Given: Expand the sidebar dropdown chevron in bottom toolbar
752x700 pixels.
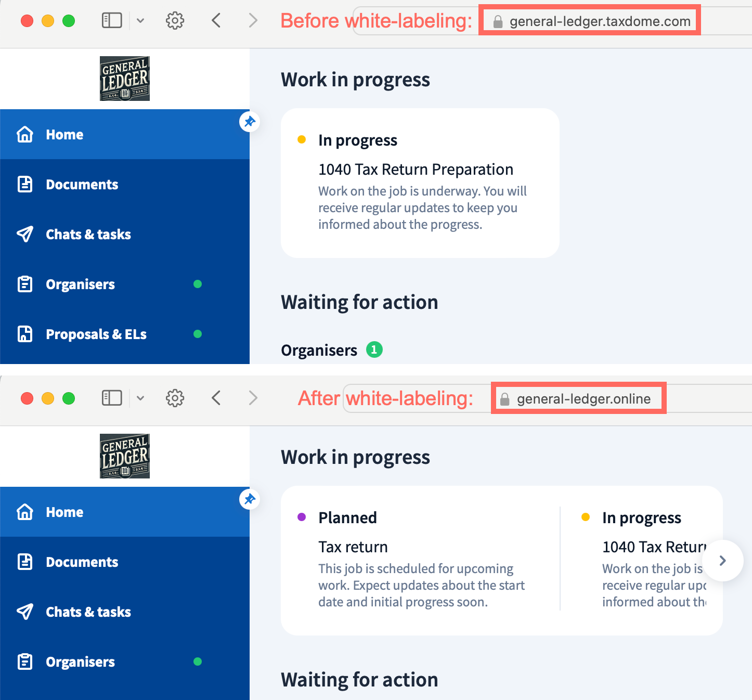Looking at the screenshot, I should (140, 398).
